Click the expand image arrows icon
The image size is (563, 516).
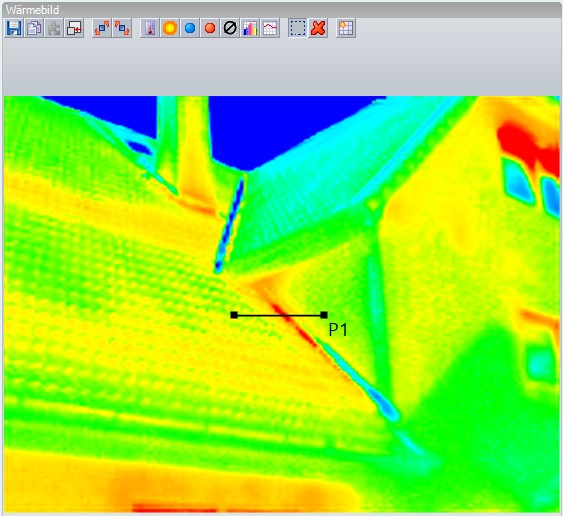[x=102, y=28]
